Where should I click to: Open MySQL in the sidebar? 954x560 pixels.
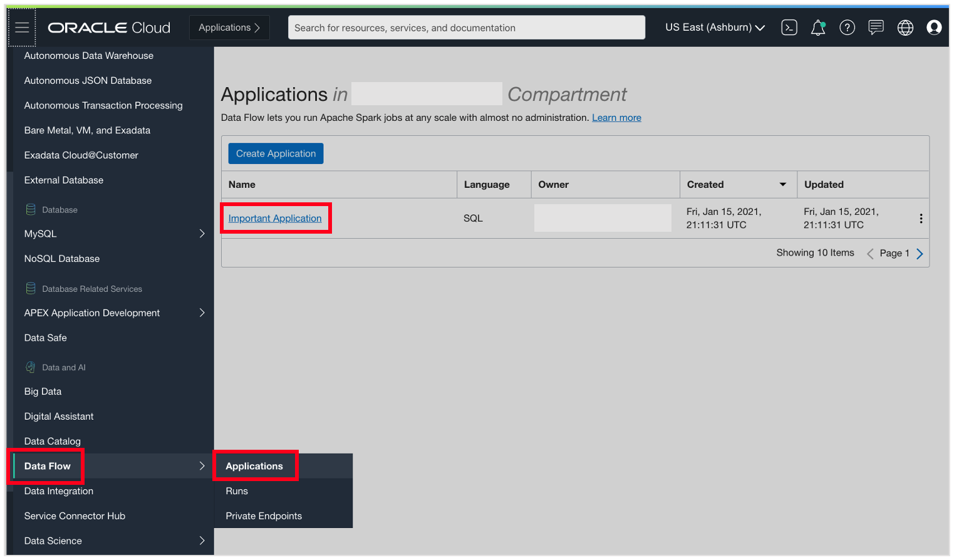pyautogui.click(x=40, y=234)
